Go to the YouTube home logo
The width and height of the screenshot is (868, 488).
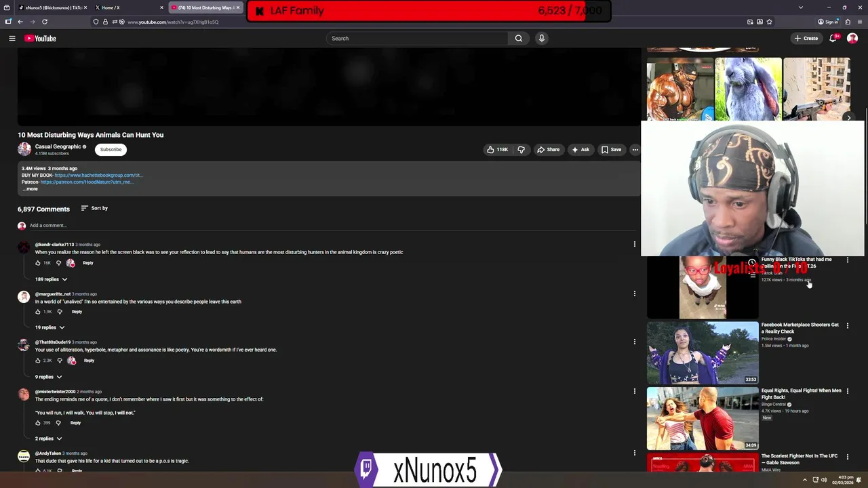pos(41,39)
